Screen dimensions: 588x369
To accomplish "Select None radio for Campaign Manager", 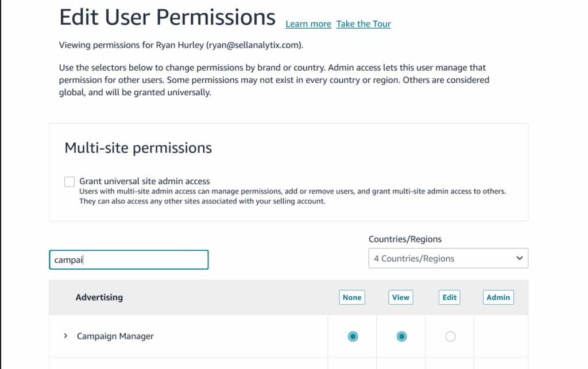I will pyautogui.click(x=353, y=336).
